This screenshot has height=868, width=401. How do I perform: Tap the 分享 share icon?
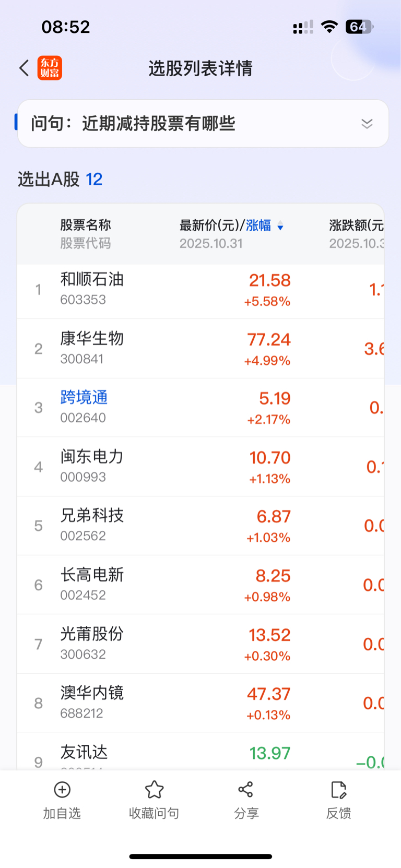point(246,790)
